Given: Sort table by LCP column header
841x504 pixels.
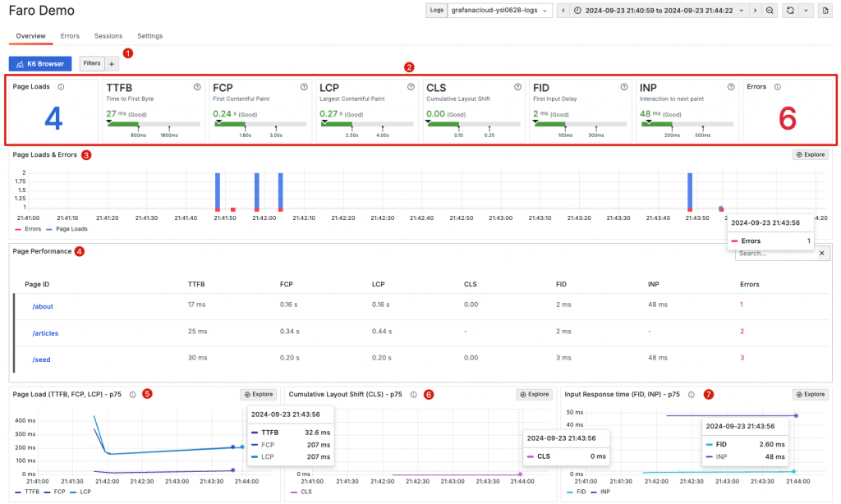Looking at the screenshot, I should click(x=378, y=284).
